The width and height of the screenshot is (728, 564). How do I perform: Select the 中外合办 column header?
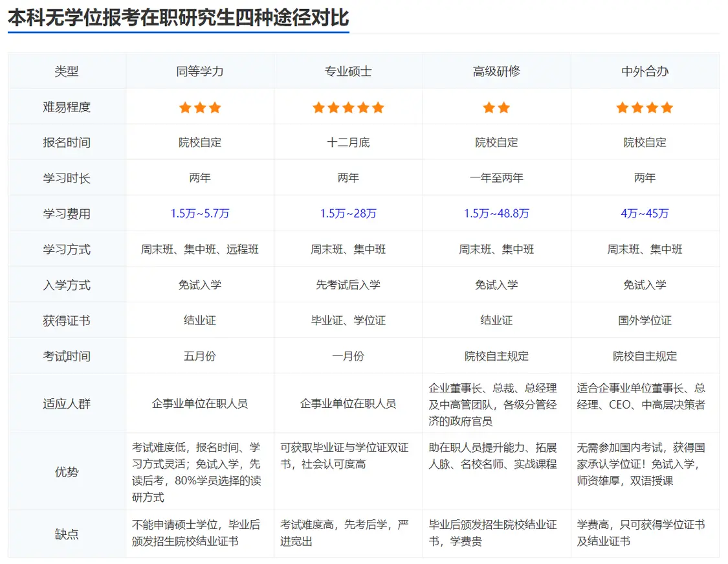pos(645,71)
